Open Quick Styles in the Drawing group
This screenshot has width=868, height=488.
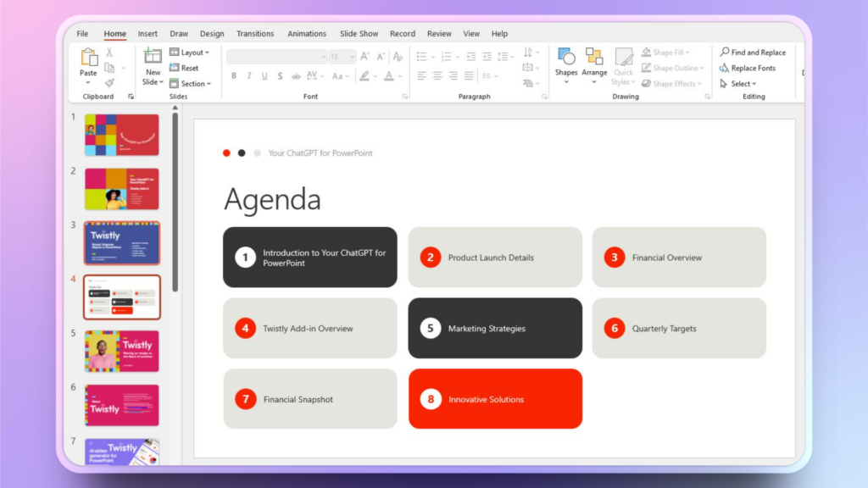click(623, 66)
